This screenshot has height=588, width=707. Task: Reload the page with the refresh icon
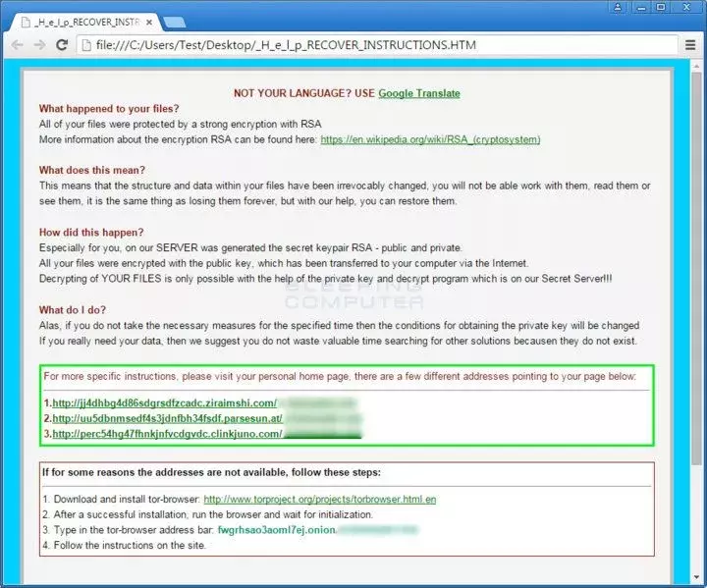62,44
